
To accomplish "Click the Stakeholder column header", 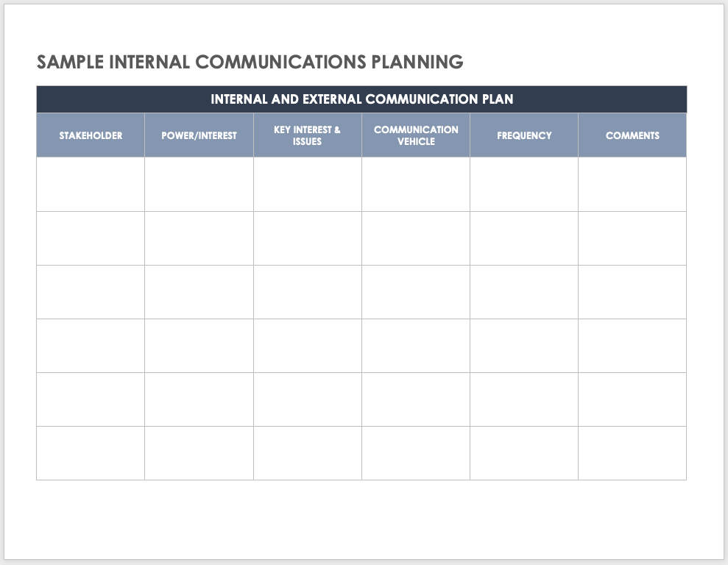I will pos(91,135).
